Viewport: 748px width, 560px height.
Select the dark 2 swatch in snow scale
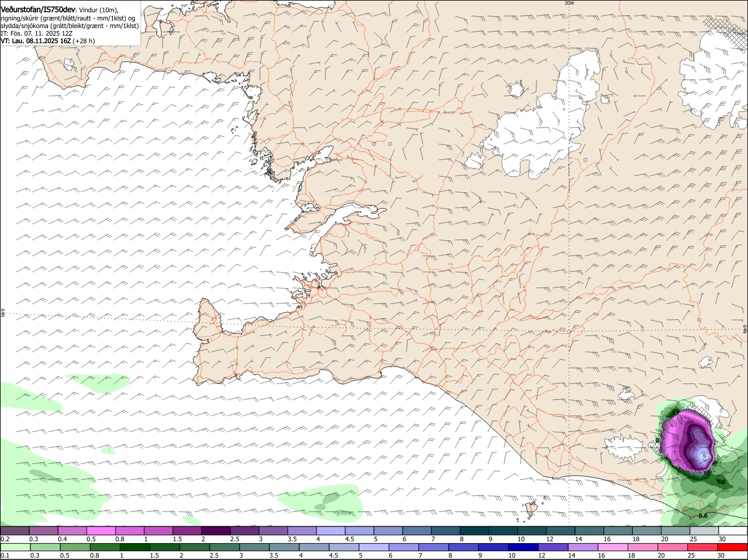click(x=215, y=530)
